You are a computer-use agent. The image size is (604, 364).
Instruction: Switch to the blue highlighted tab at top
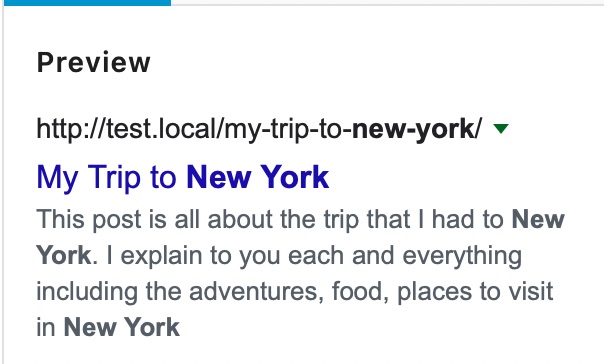point(86,3)
